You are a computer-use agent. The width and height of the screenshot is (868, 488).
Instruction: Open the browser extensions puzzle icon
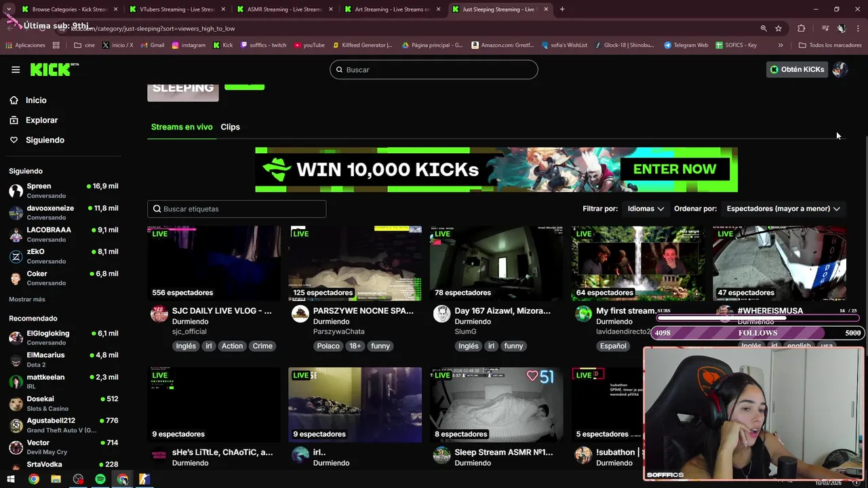(x=802, y=28)
